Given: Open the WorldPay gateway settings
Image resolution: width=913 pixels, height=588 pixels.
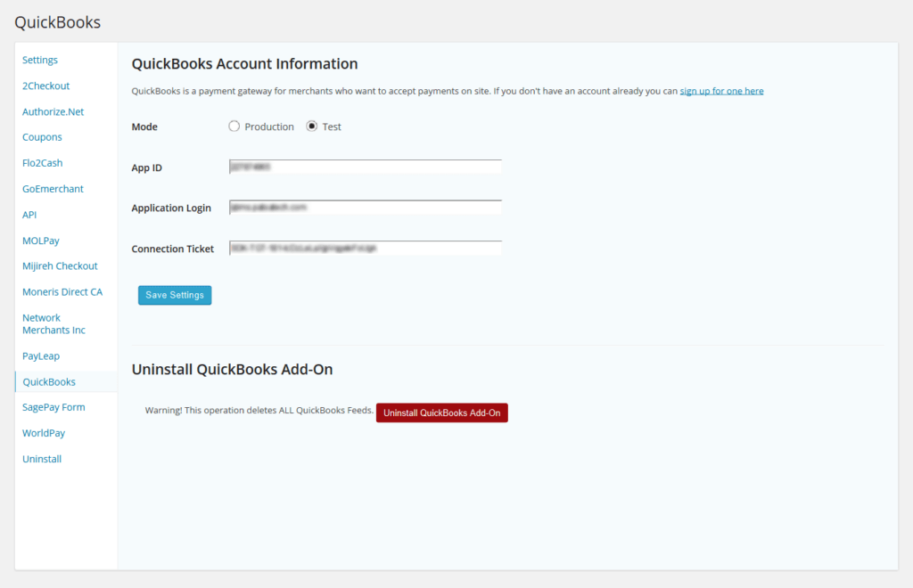Looking at the screenshot, I should (43, 432).
